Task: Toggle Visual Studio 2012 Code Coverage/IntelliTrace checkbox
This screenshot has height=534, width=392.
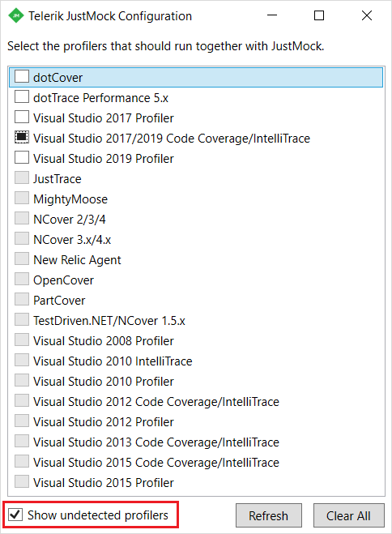Action: tap(22, 400)
